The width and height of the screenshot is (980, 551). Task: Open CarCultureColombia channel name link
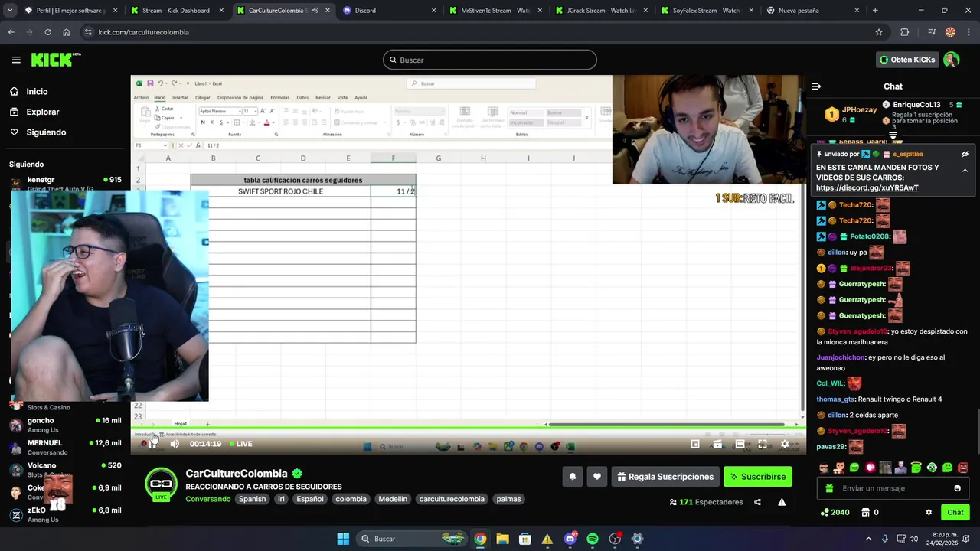point(237,474)
